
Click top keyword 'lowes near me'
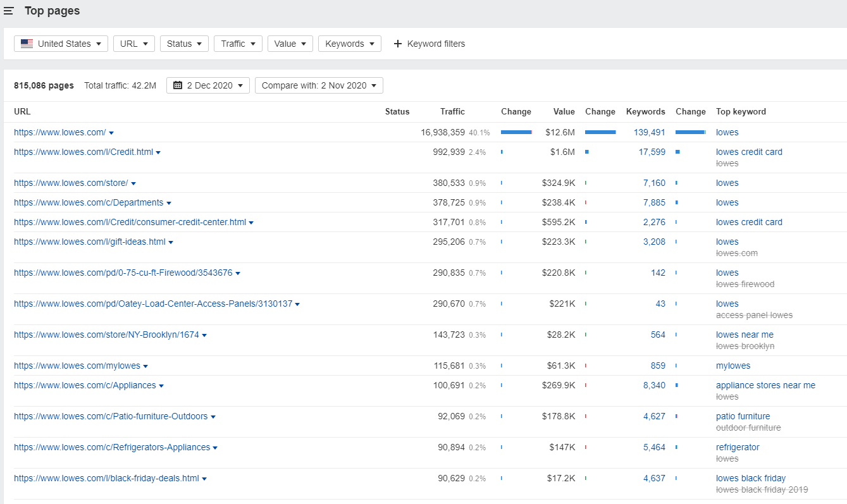[745, 335]
